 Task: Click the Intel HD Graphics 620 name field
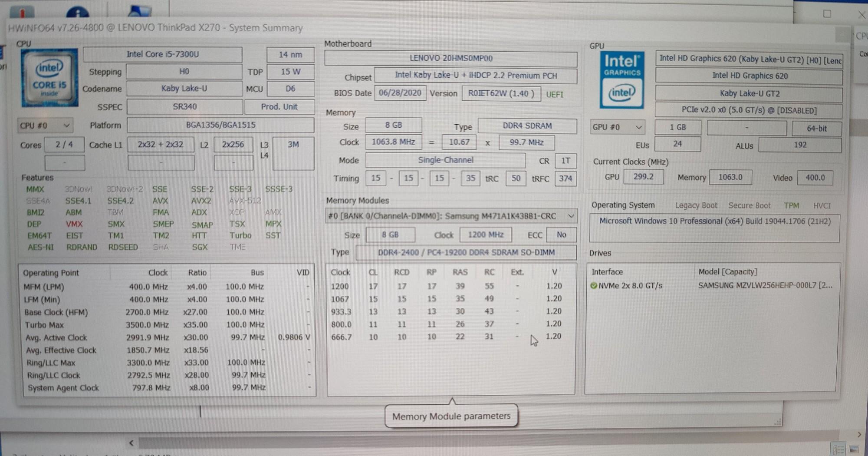tap(750, 76)
